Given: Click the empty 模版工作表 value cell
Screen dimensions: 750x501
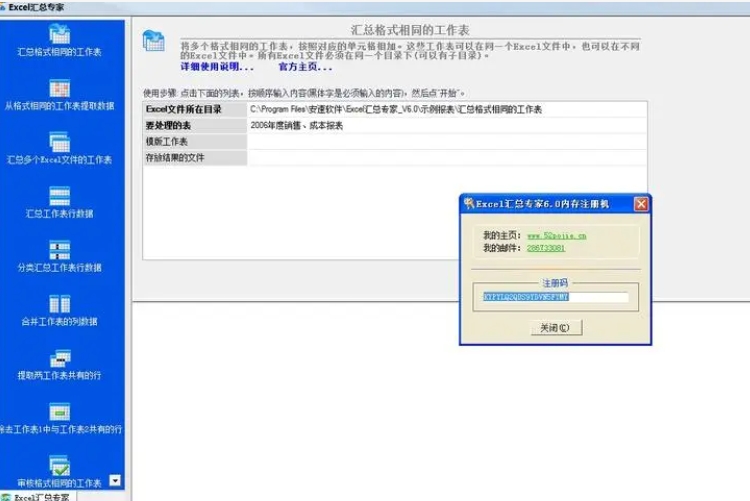Looking at the screenshot, I should [447, 142].
